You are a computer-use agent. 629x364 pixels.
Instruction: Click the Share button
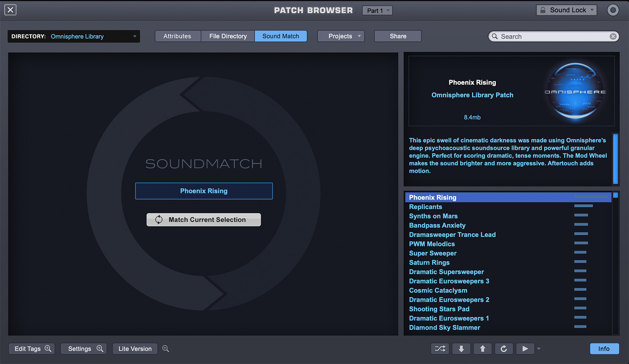(x=398, y=36)
